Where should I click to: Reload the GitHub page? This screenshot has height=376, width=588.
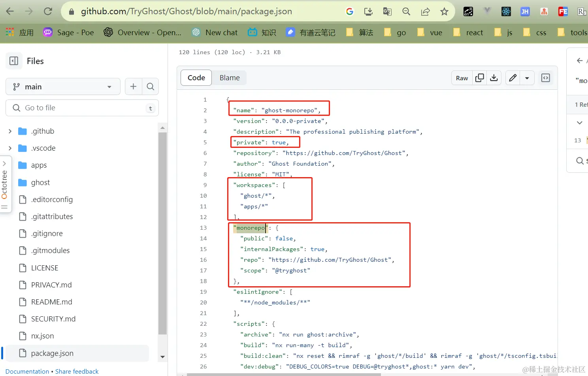(48, 11)
